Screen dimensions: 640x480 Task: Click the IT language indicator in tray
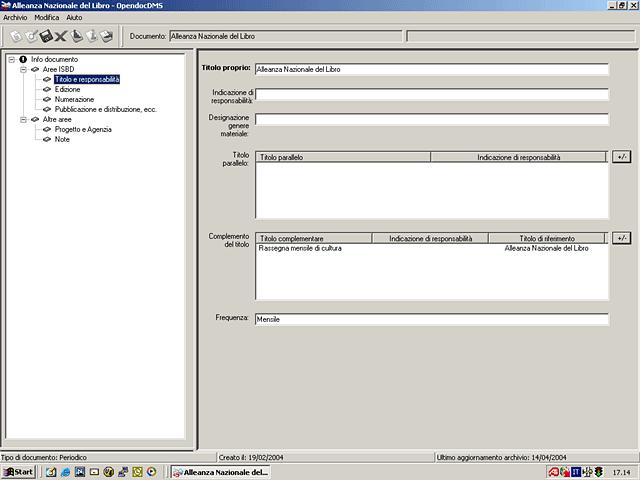[x=576, y=472]
